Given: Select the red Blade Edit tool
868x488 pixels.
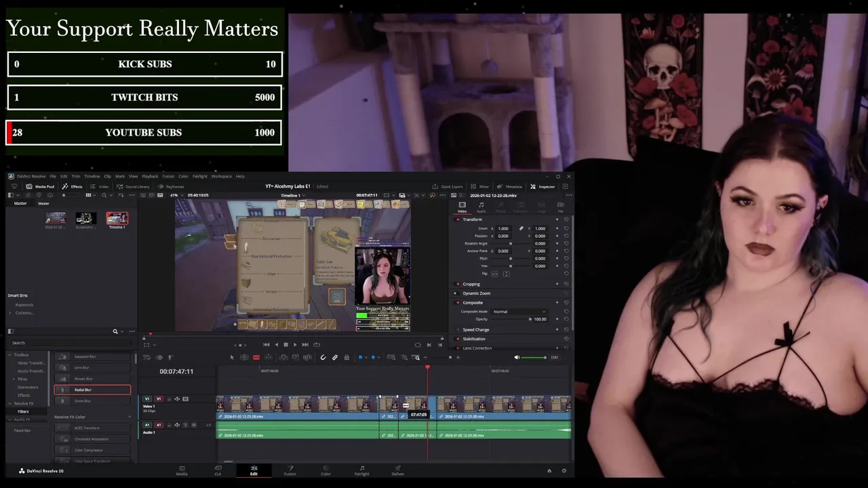Looking at the screenshot, I should click(256, 357).
